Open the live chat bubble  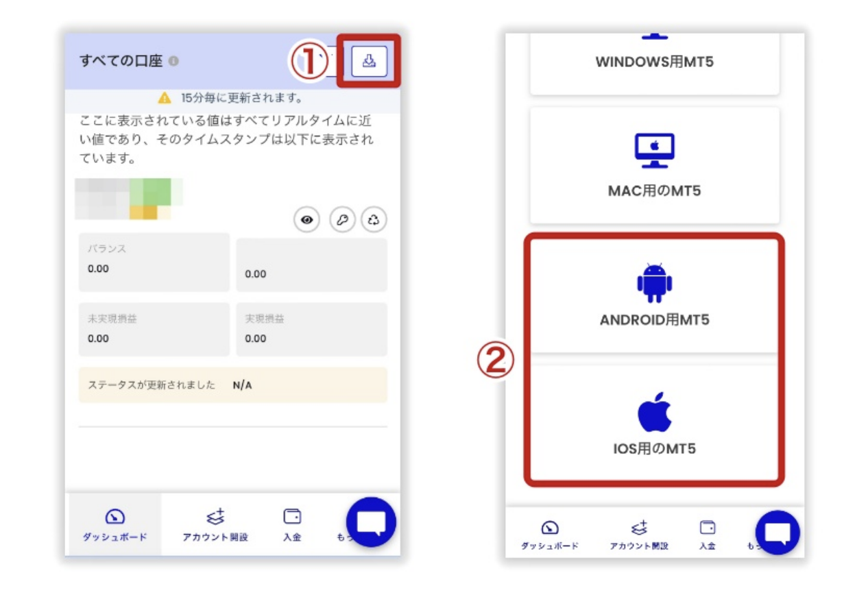371,522
